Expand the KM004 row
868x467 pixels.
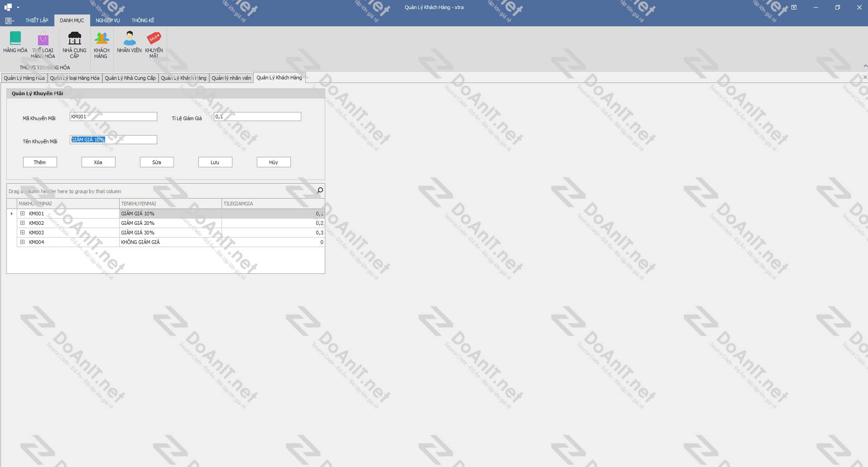click(x=22, y=242)
